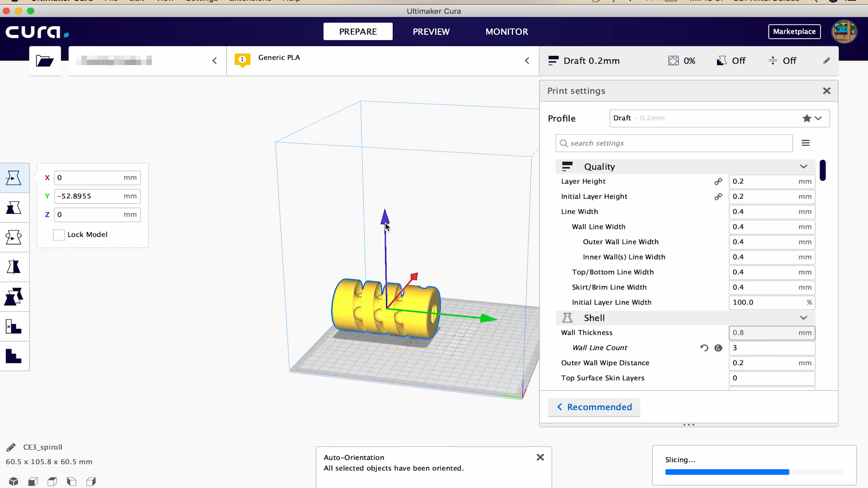Click the function icon beside Wall Line Count
The image size is (868, 488).
(718, 348)
